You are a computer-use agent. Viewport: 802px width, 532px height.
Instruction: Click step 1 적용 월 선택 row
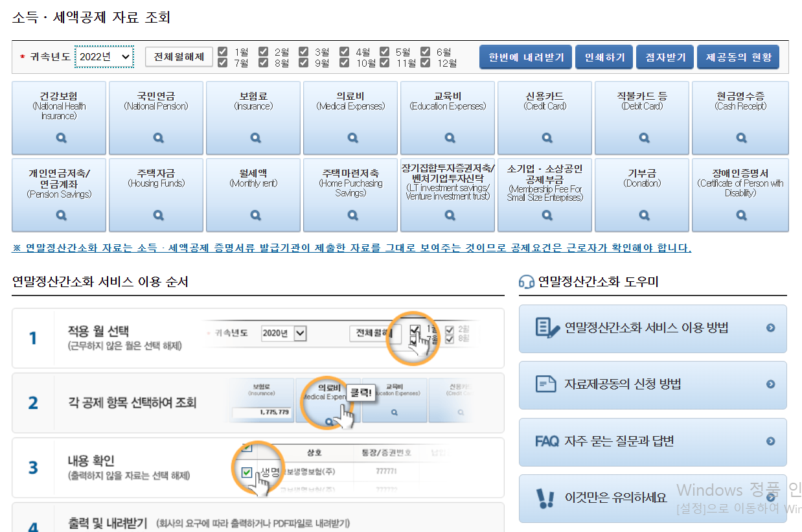(258, 338)
